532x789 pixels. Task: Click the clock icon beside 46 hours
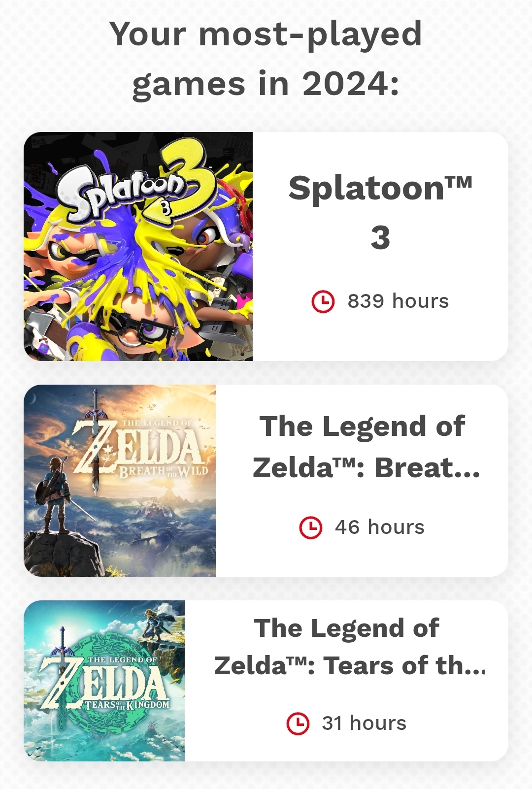coord(311,527)
